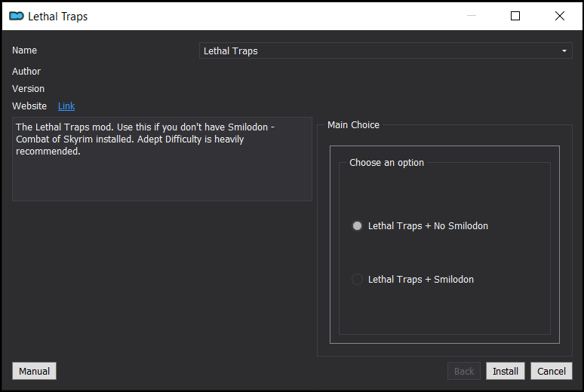This screenshot has height=392, width=584.
Task: Click the 'Lethal Traps + No Smilodon' label text
Action: tap(428, 226)
